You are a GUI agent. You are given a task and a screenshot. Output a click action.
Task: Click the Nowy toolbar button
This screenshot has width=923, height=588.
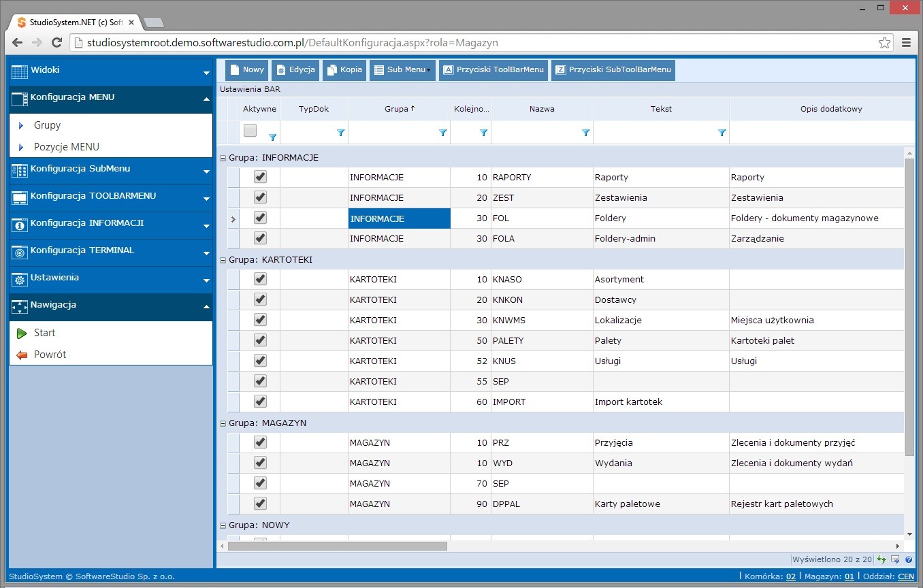point(246,70)
